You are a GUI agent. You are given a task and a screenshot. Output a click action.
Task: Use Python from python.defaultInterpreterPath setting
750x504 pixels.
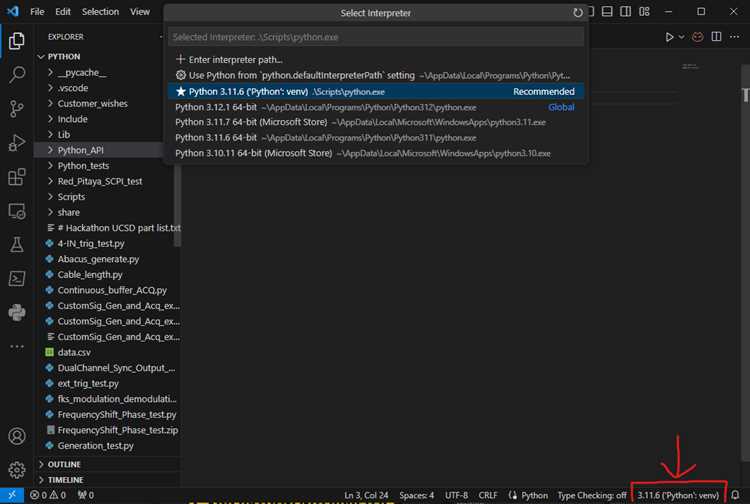point(376,75)
